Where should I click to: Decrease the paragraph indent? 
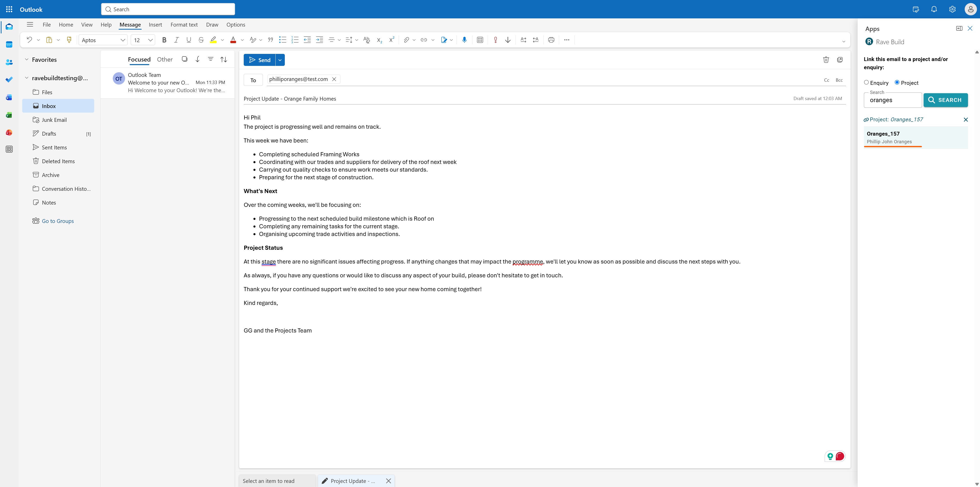click(x=307, y=40)
